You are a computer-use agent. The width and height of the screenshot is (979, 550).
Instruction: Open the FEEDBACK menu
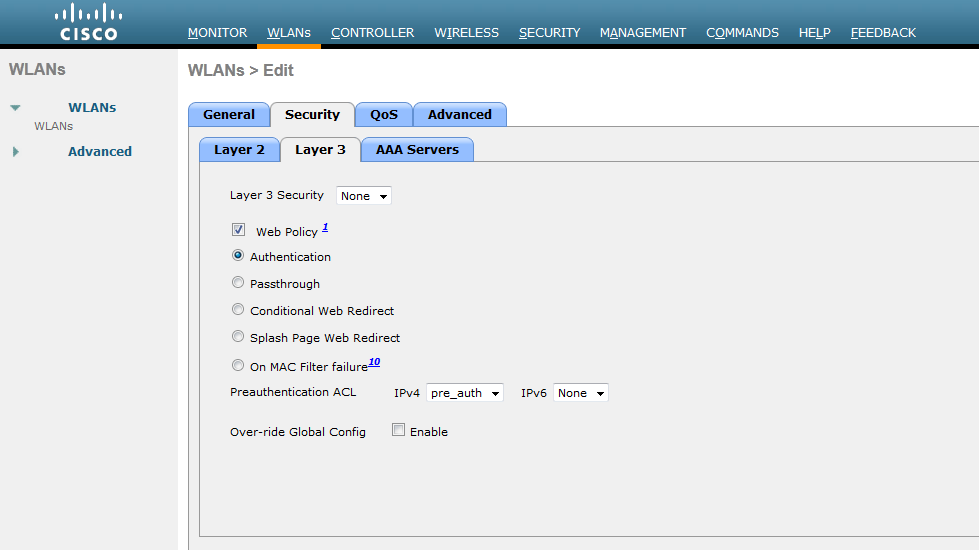pos(883,32)
